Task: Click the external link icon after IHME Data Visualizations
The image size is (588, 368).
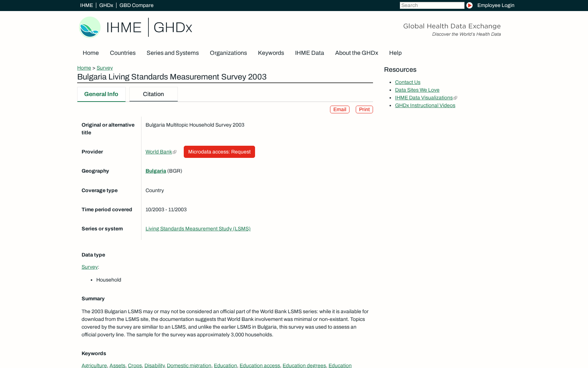Action: pos(455,98)
